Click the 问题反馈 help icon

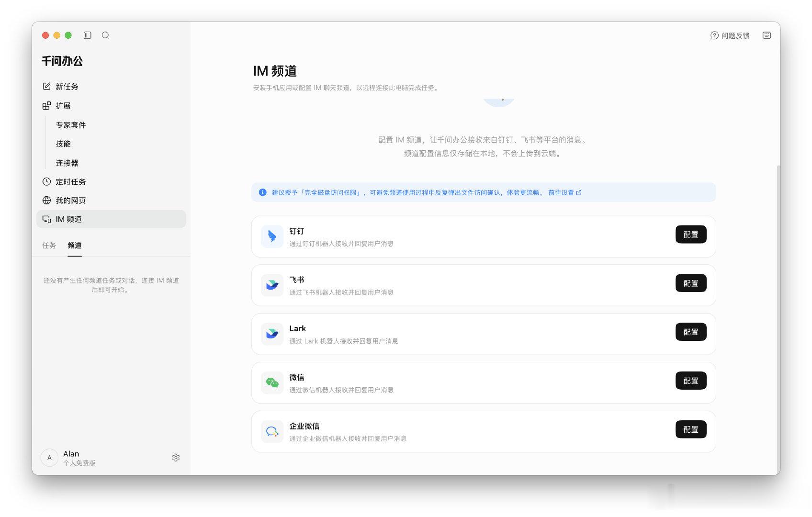tap(714, 35)
